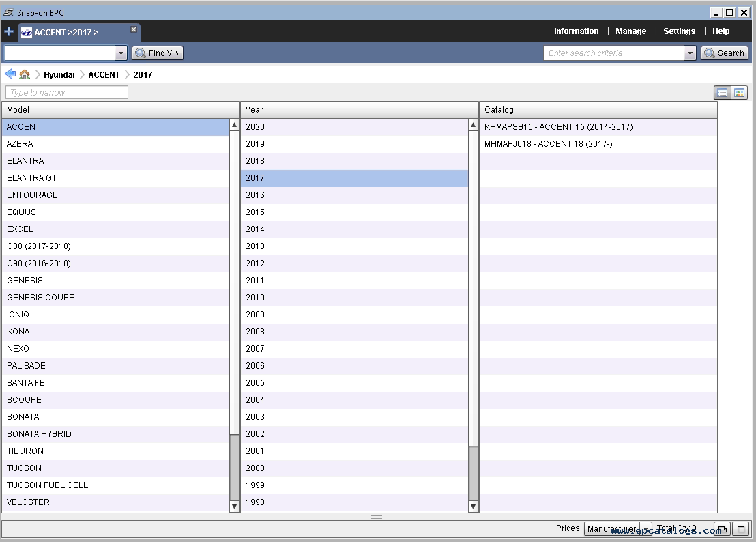Select the SONATA HYBRID model
The width and height of the screenshot is (756, 542).
[116, 434]
